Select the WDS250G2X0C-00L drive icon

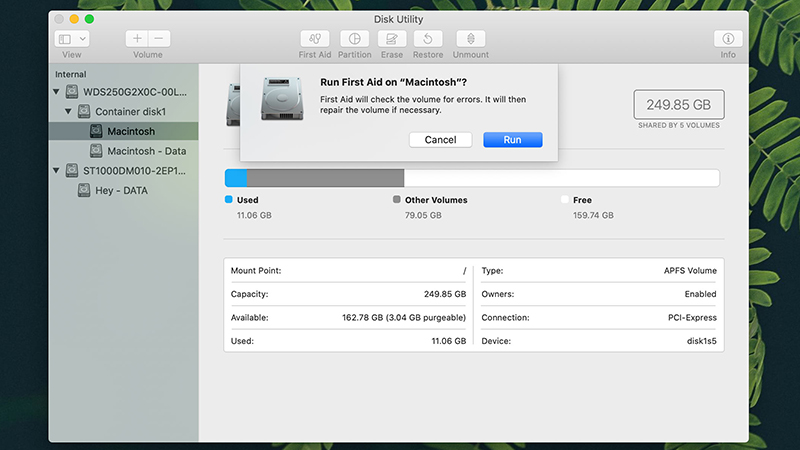72,92
